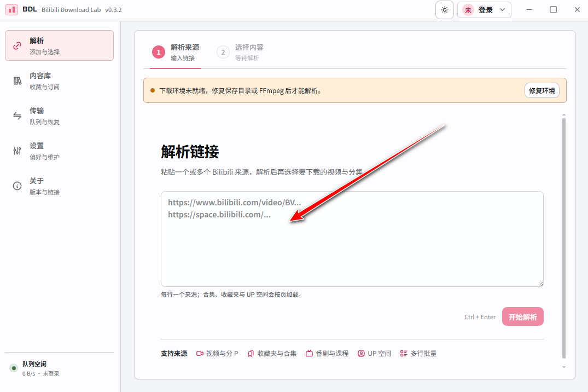Select the 选择内容 step tab
This screenshot has width=588, height=392.
click(240, 52)
